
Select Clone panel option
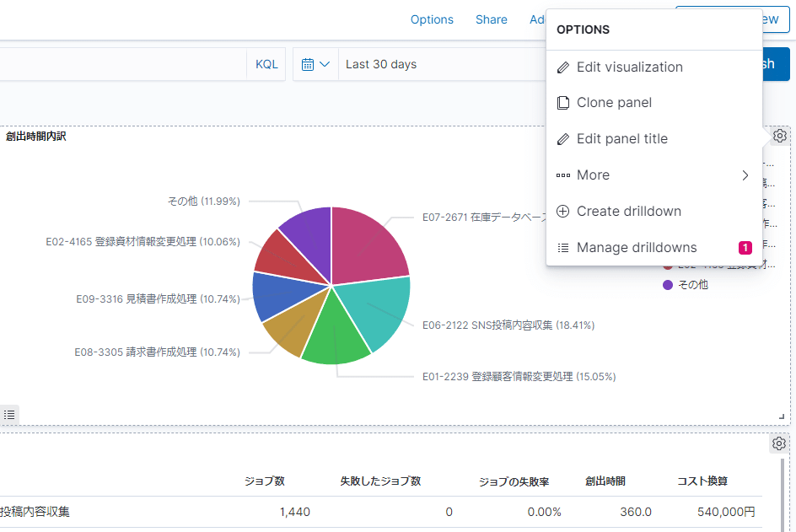(x=653, y=103)
